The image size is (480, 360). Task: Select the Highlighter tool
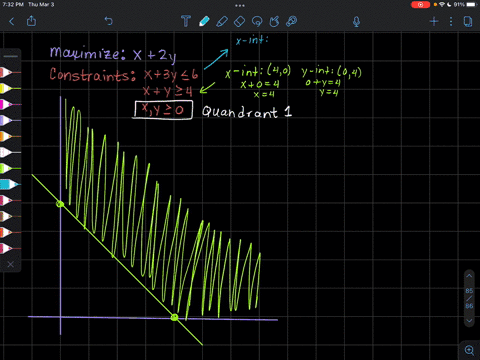[222, 21]
